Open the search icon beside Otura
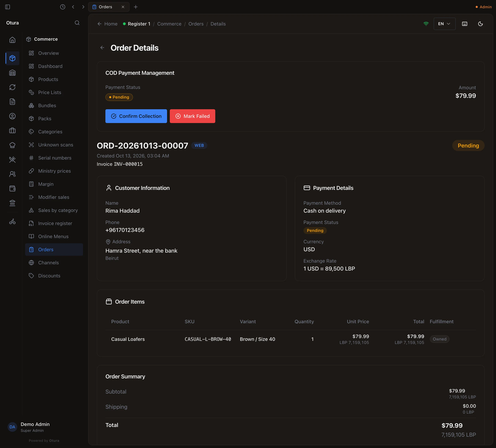Image resolution: width=496 pixels, height=448 pixels. [77, 23]
